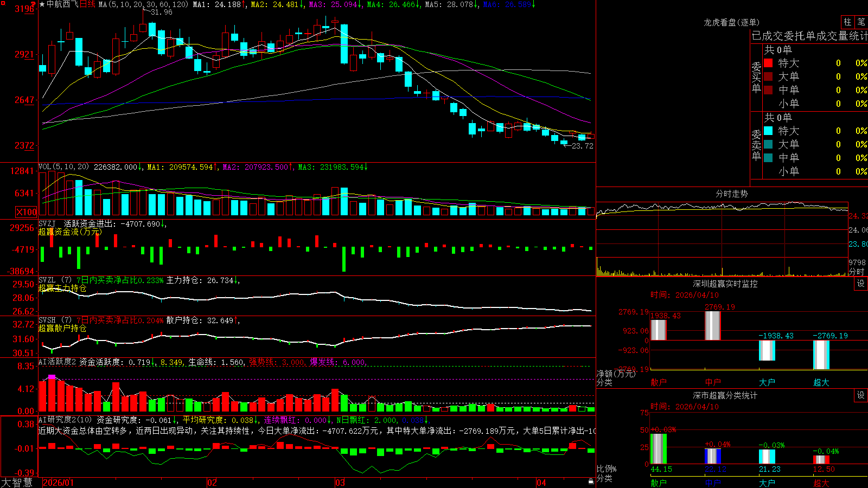868x488 pixels.
Task: Click the 3196 price axis label
Action: pyautogui.click(x=24, y=9)
